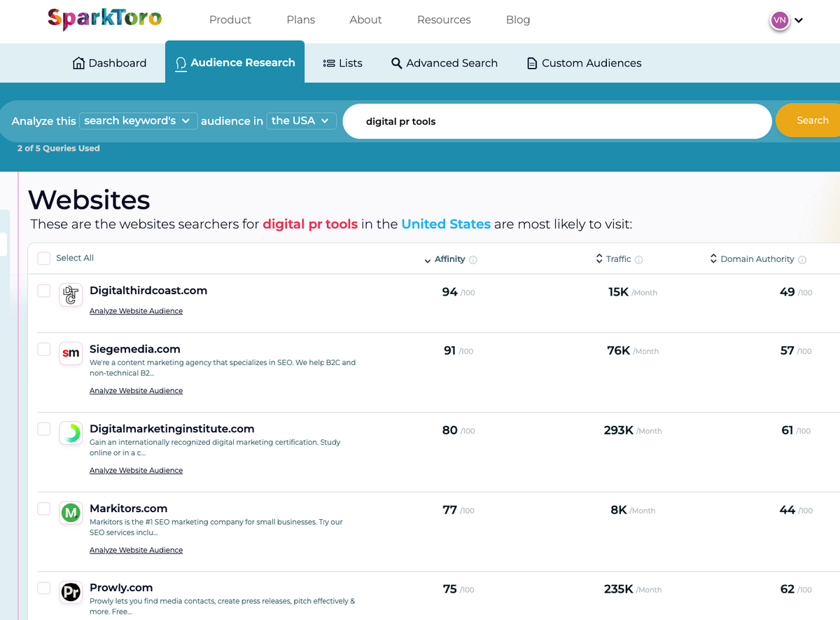The image size is (840, 620).
Task: Open the Markitors.com website link
Action: [x=129, y=509]
